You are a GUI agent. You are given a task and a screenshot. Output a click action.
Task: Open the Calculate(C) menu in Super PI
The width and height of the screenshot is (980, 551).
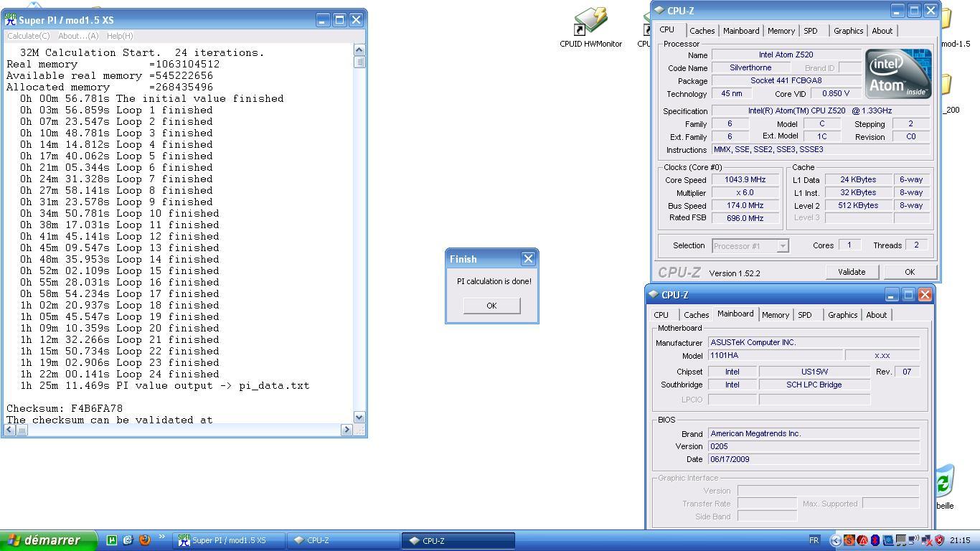click(x=29, y=36)
